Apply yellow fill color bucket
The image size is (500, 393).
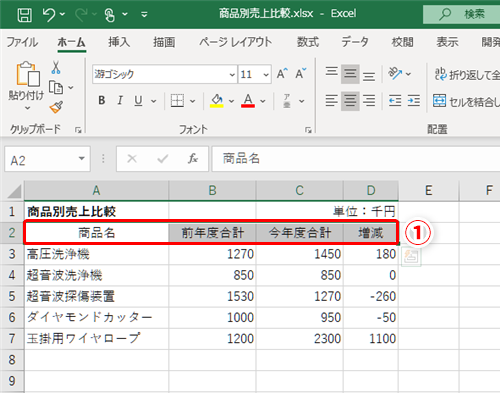click(217, 100)
